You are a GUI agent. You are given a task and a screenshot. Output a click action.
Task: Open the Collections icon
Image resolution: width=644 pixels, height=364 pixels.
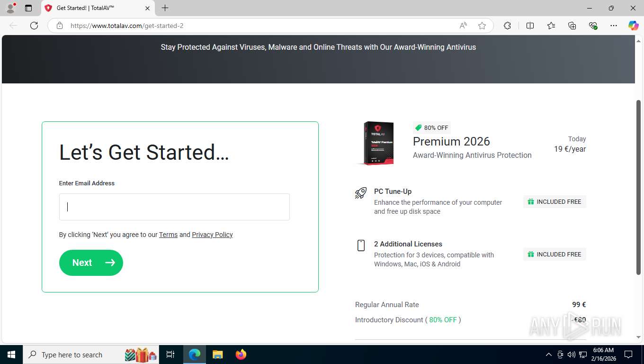click(x=572, y=26)
